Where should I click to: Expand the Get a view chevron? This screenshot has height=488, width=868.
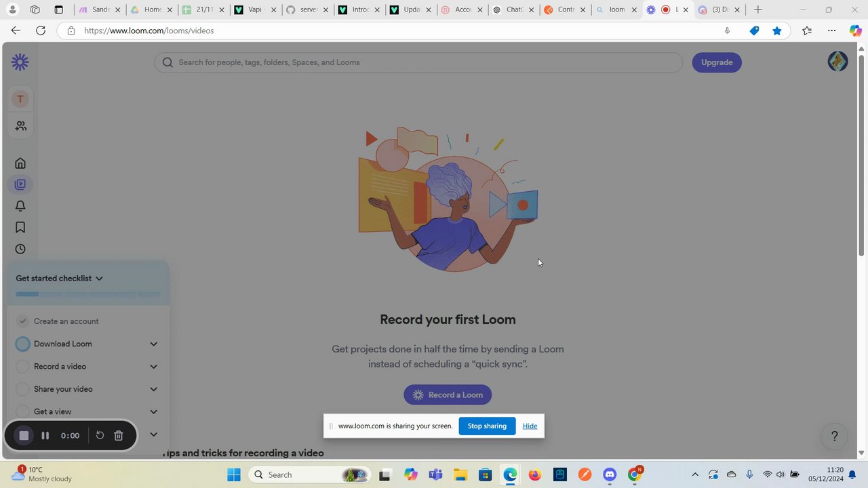pyautogui.click(x=154, y=411)
